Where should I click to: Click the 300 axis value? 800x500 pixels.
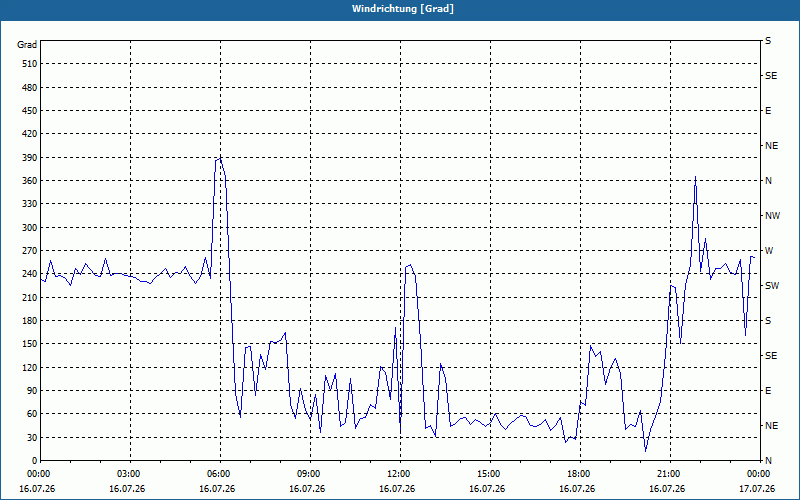click(29, 228)
